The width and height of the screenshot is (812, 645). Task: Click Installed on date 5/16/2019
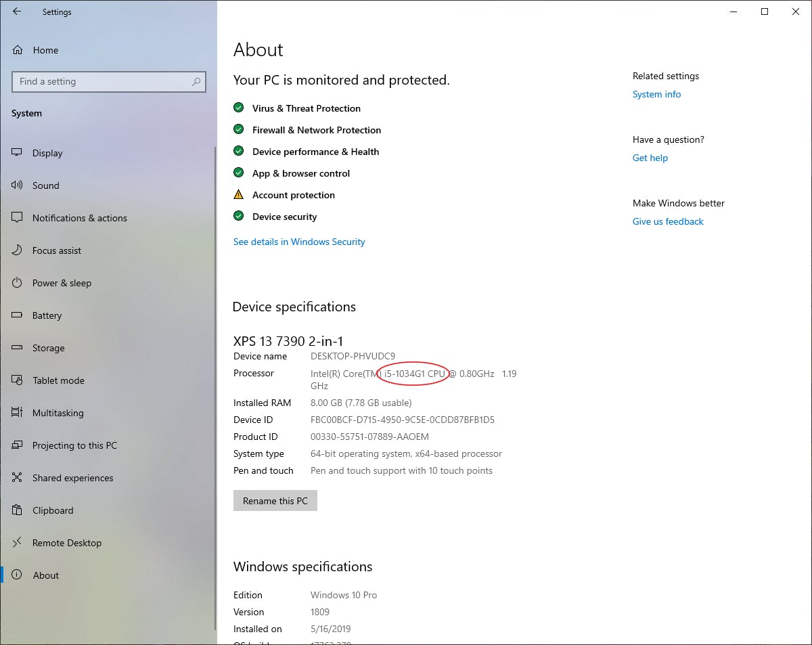point(331,629)
